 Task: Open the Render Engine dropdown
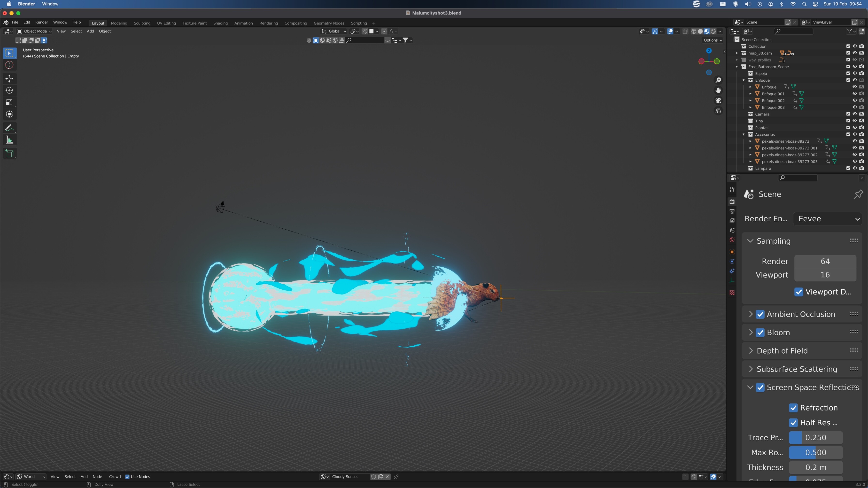pos(828,218)
